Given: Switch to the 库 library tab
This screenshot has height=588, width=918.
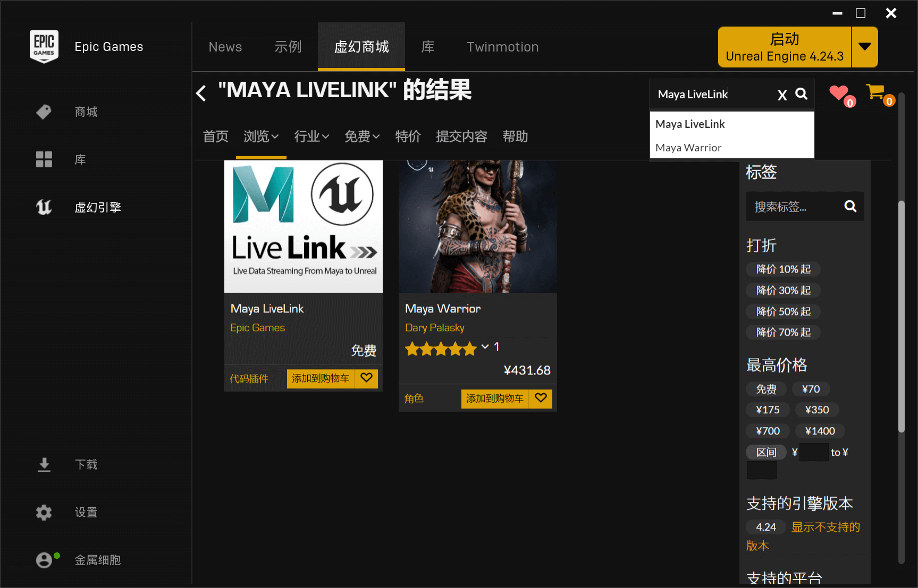Looking at the screenshot, I should click(428, 47).
